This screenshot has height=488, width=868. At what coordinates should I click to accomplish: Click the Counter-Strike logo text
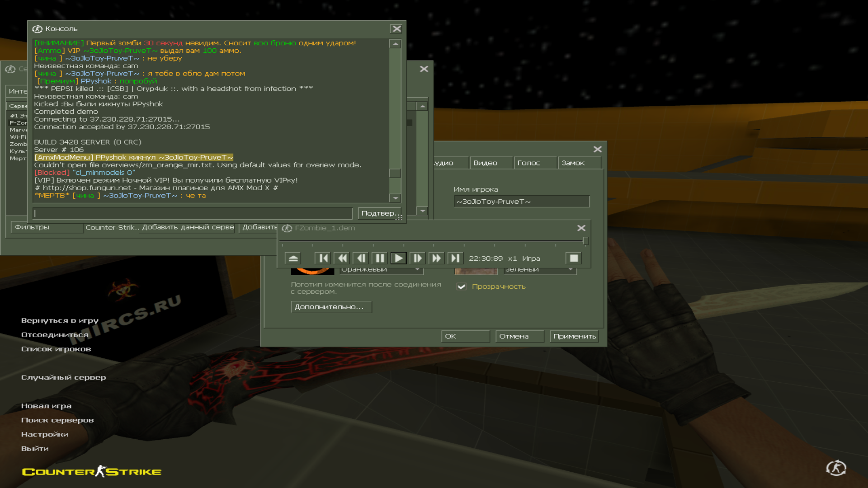click(92, 472)
